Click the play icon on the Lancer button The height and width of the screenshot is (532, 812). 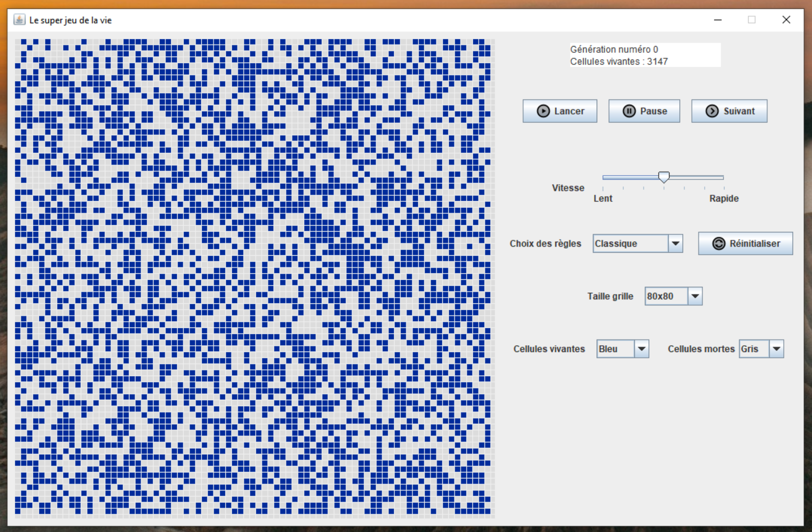click(x=543, y=111)
